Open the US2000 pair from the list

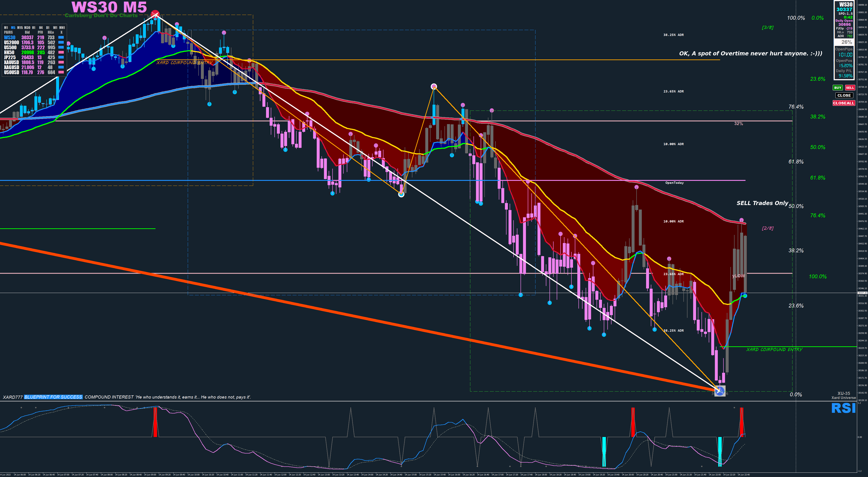[12, 43]
